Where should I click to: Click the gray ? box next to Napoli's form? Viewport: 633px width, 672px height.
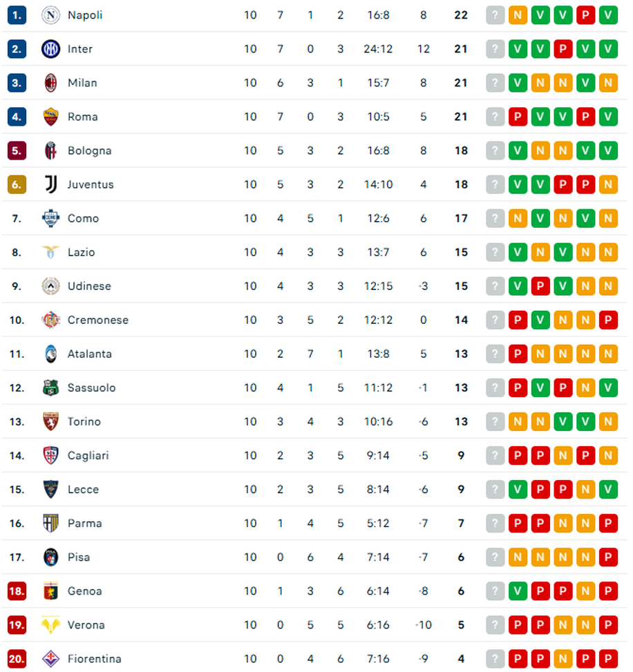click(x=495, y=15)
